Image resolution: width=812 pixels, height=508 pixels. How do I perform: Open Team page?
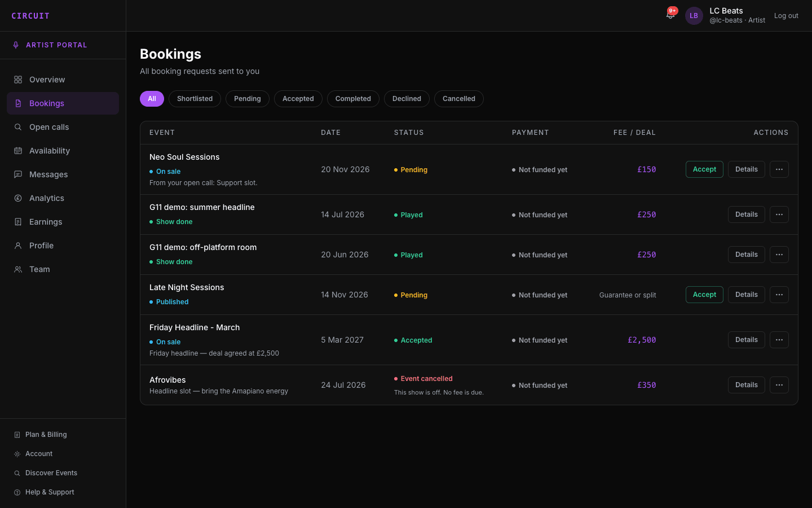(63, 269)
